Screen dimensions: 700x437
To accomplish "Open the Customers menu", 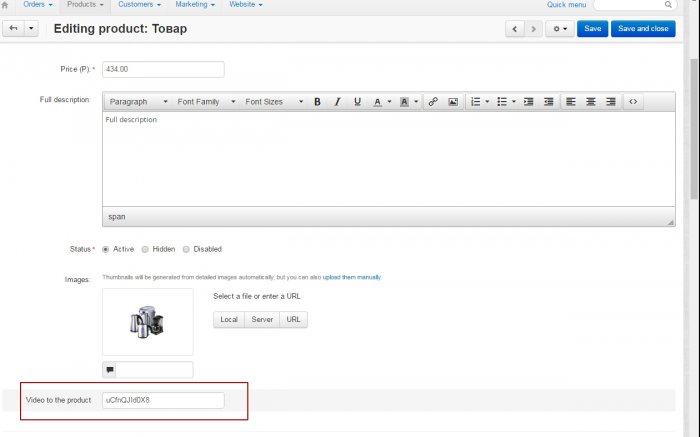I will (x=139, y=4).
